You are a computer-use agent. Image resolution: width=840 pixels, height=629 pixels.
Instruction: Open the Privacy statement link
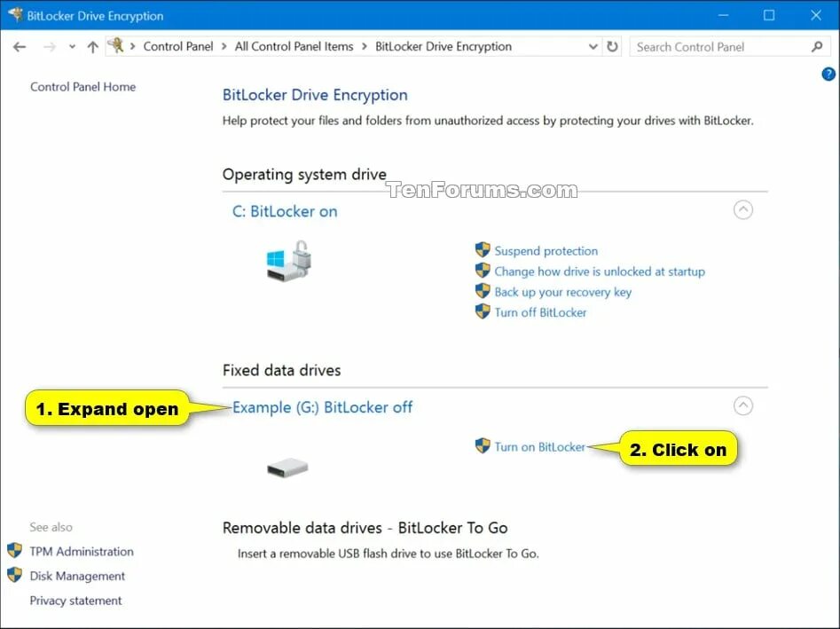(x=75, y=601)
